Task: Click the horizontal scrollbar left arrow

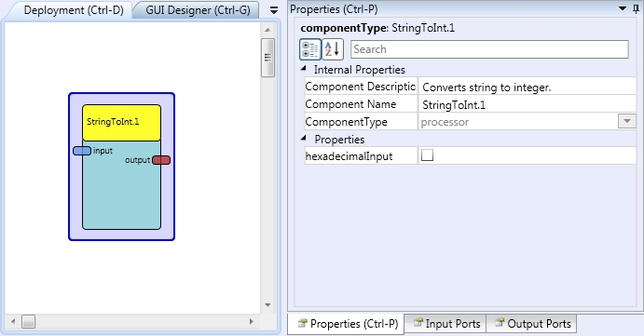Action: tap(13, 322)
